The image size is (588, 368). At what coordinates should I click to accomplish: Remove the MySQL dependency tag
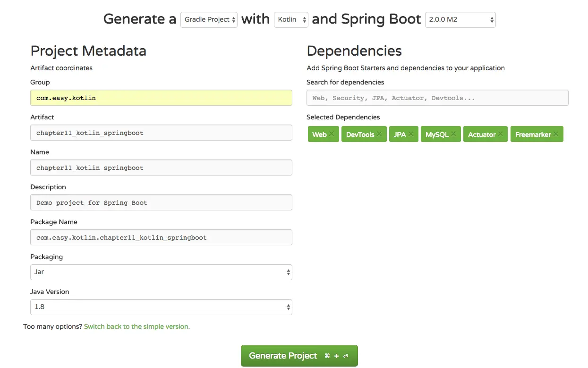tap(453, 134)
